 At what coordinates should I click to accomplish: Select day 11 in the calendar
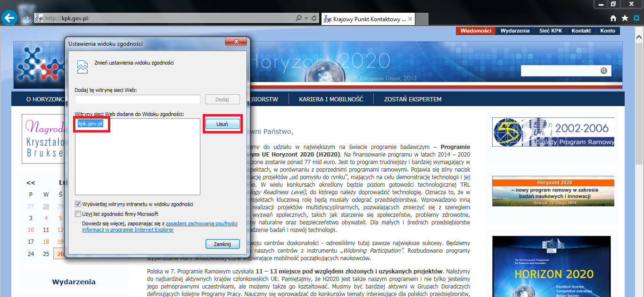[46, 230]
